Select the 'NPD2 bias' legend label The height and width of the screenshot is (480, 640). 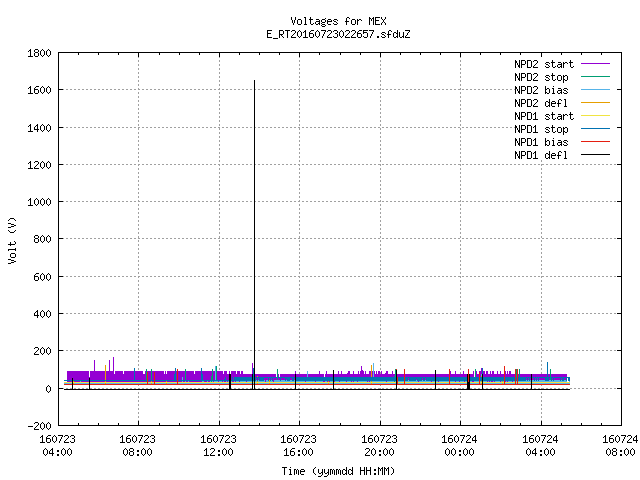tap(541, 90)
